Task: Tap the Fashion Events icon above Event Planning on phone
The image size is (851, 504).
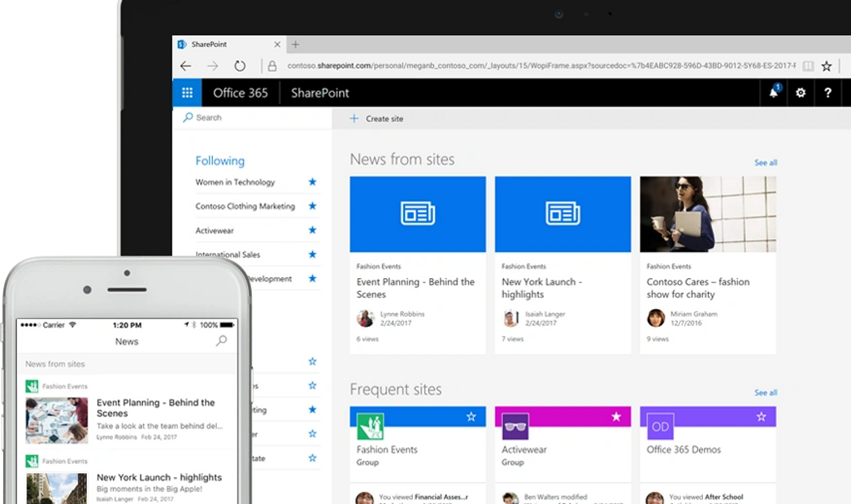Action: tap(32, 386)
